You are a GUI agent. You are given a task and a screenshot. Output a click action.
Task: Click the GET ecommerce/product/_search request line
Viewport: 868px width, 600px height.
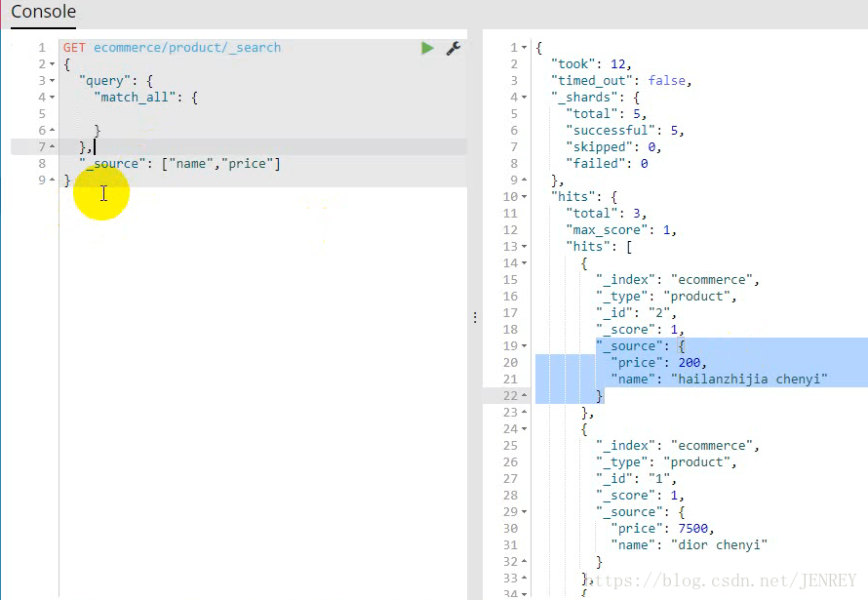[x=172, y=48]
